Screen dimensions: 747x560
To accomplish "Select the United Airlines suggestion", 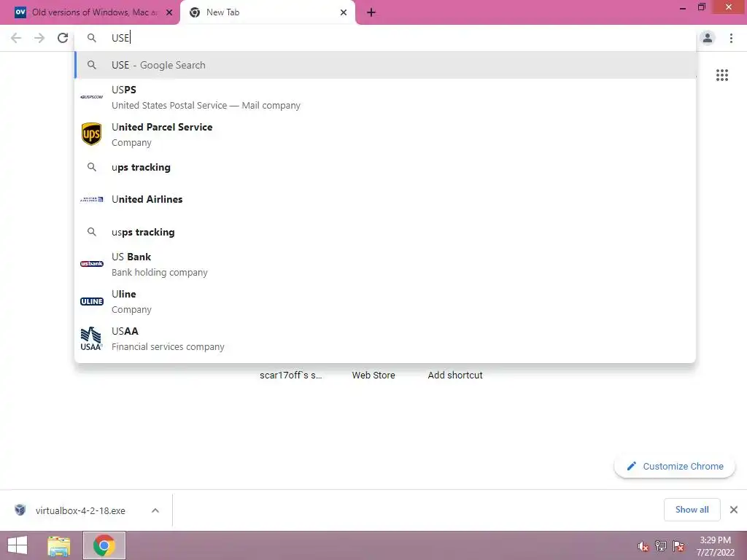I will [x=385, y=199].
